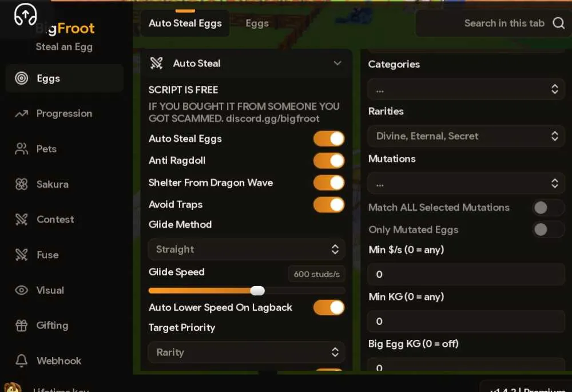The height and width of the screenshot is (392, 572).
Task: Click the Sakura flower icon
Action: pos(22,184)
